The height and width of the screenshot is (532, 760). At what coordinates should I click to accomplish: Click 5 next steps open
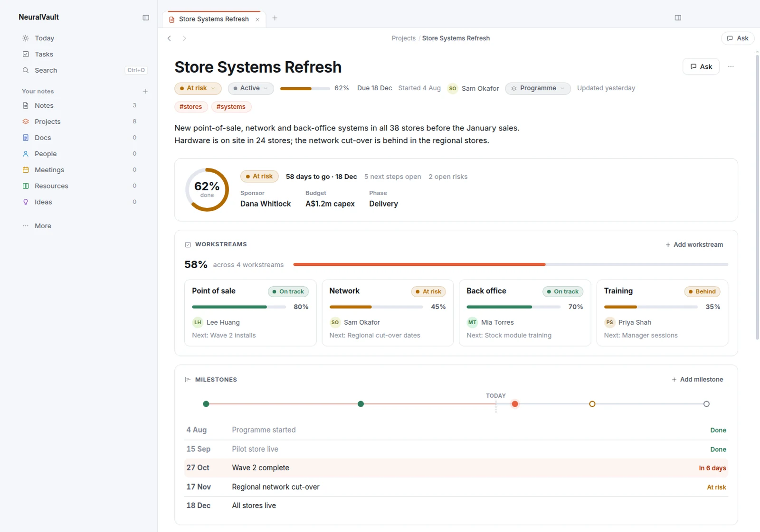point(393,177)
